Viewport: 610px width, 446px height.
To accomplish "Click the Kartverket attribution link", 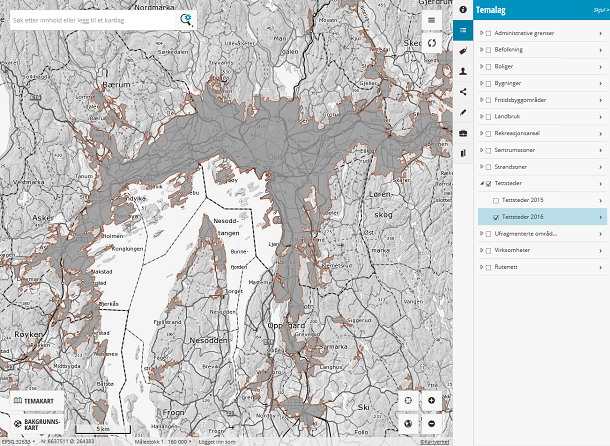I will pyautogui.click(x=434, y=441).
